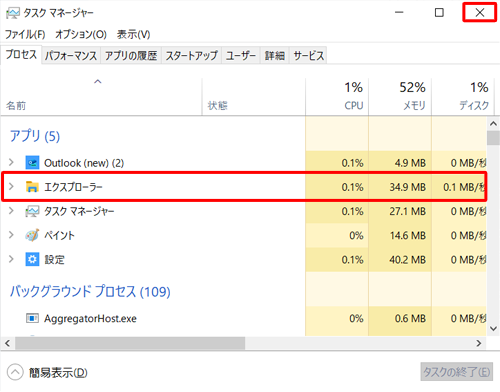Viewport: 500px width, 392px height.
Task: Switch to the プロセス tab
Action: click(x=21, y=54)
